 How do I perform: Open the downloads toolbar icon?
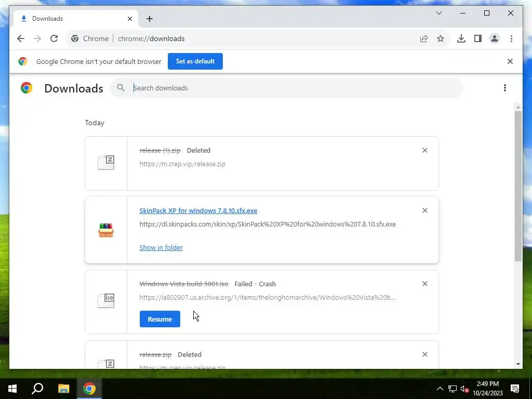coord(461,38)
